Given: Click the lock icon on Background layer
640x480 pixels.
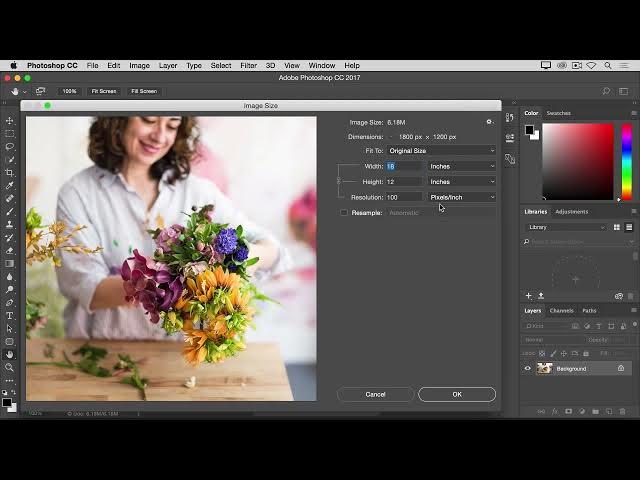Looking at the screenshot, I should point(620,368).
